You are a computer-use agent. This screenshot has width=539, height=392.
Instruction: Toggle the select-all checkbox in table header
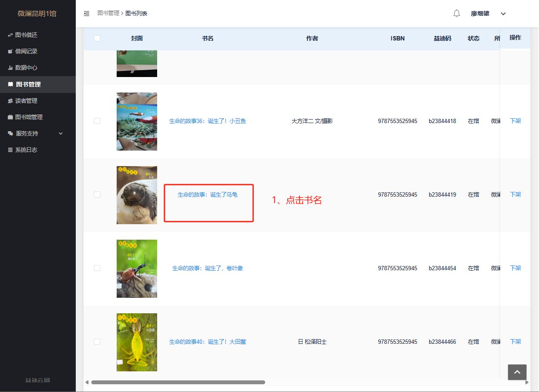[x=97, y=38]
